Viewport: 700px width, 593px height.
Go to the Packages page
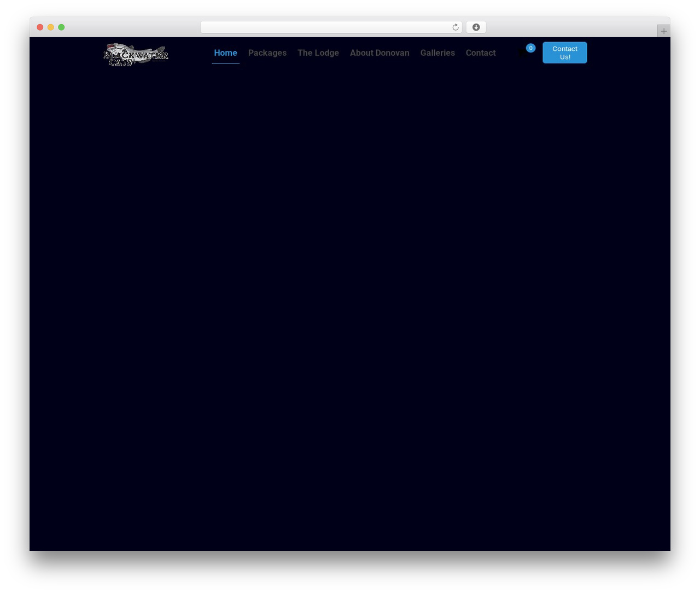[267, 53]
